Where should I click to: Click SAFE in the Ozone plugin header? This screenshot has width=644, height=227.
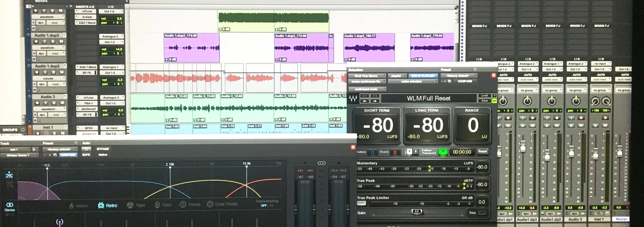(x=86, y=155)
